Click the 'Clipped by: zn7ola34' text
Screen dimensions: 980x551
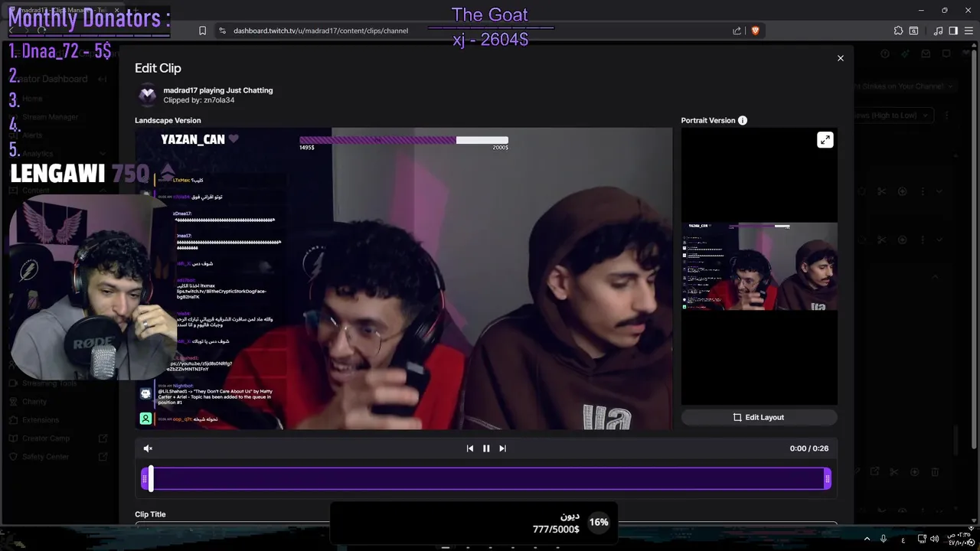[198, 100]
